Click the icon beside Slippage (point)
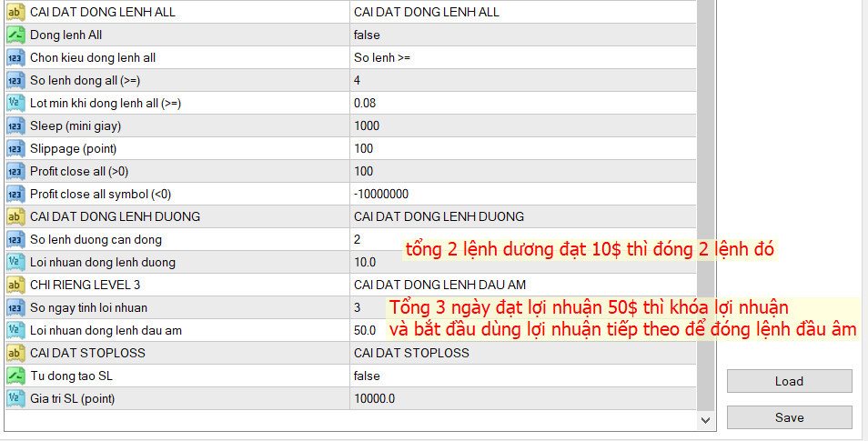This screenshot has height=441, width=868. pos(15,148)
